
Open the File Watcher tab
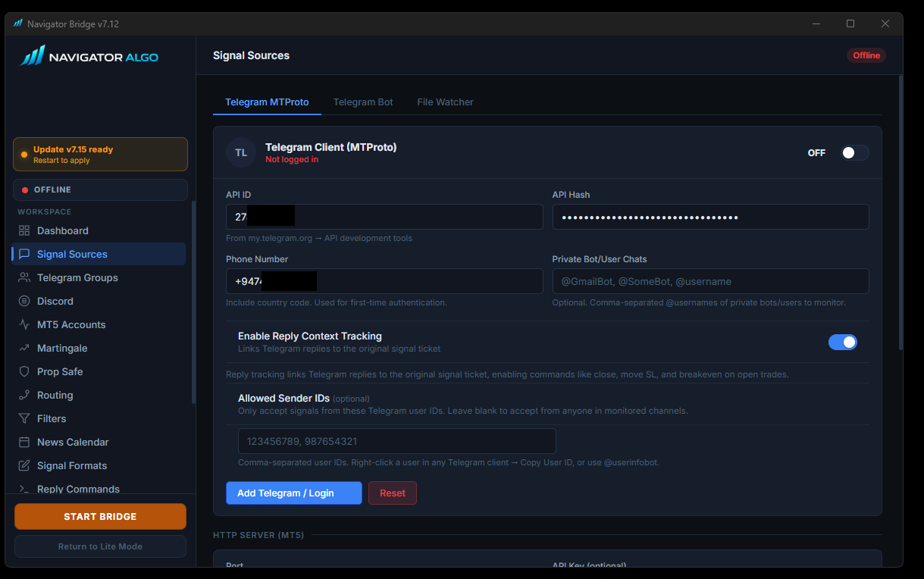click(445, 102)
